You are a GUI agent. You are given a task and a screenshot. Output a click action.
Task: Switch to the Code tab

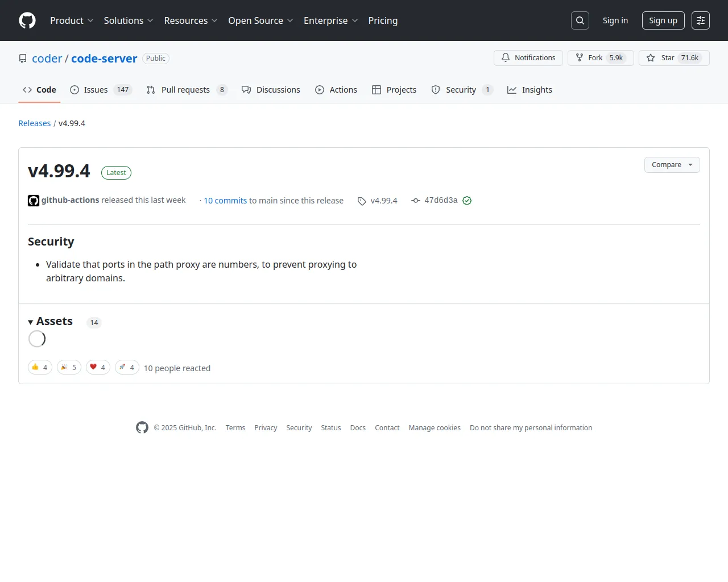point(39,90)
